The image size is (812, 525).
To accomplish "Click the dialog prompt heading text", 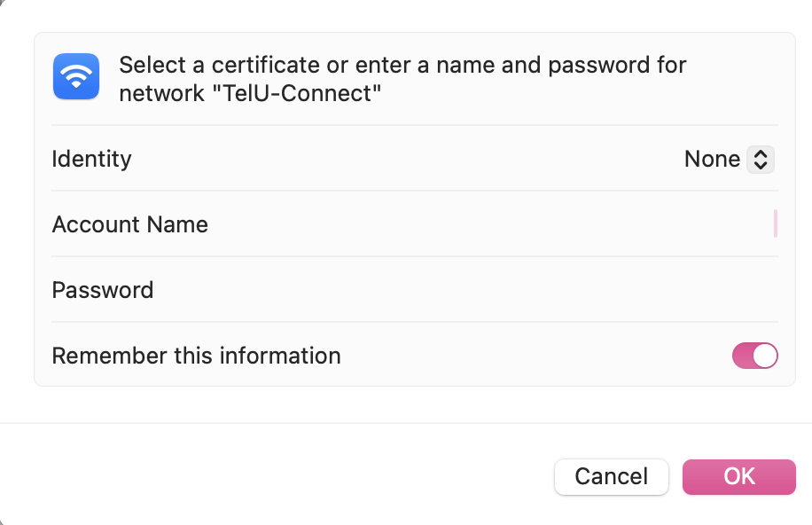I will [402, 66].
